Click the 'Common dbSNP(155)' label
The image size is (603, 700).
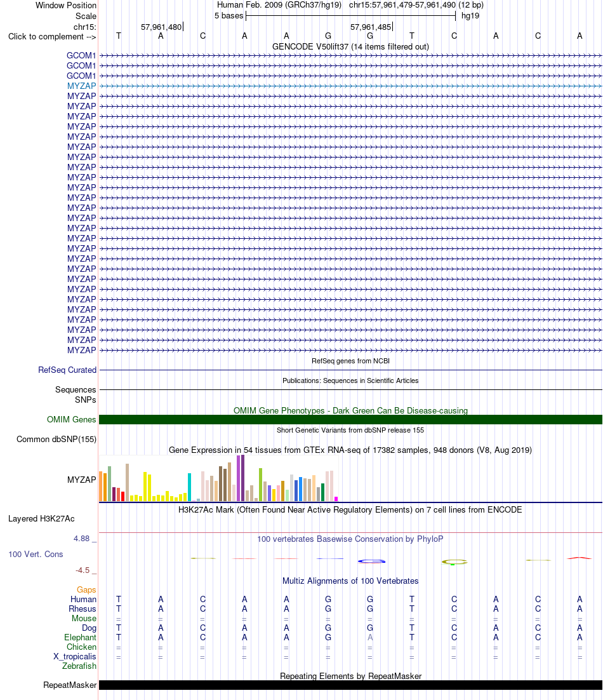56,440
